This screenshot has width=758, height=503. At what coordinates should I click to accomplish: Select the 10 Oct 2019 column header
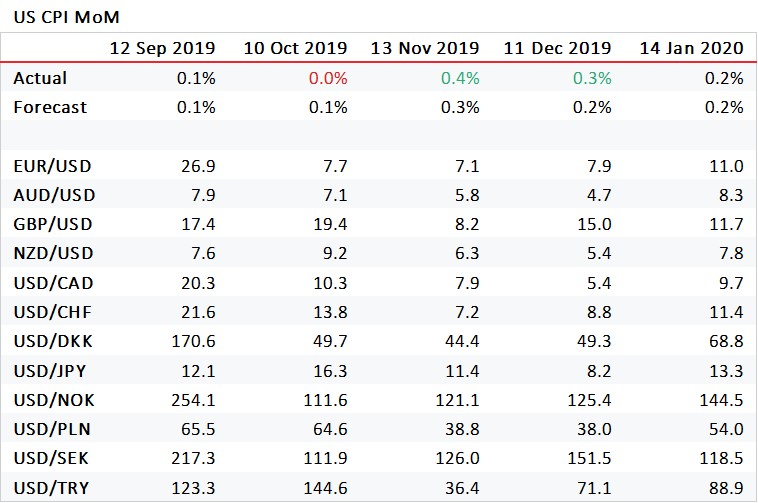[x=295, y=48]
